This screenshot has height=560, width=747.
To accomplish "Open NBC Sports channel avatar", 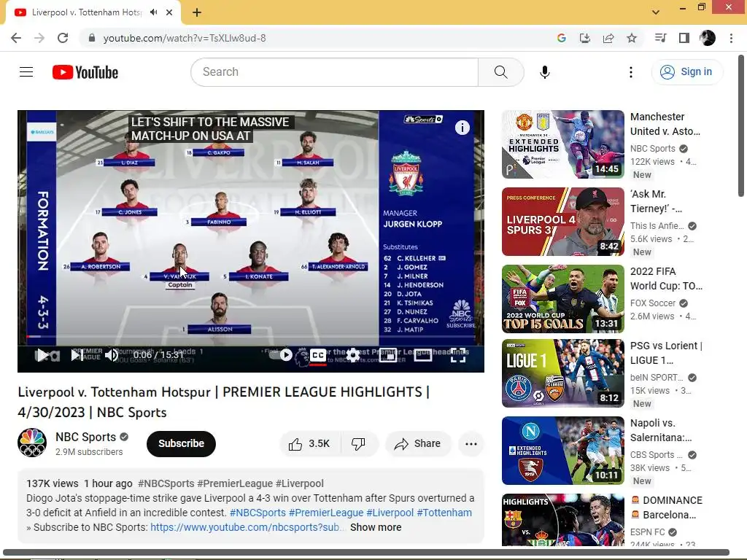I will pos(32,443).
